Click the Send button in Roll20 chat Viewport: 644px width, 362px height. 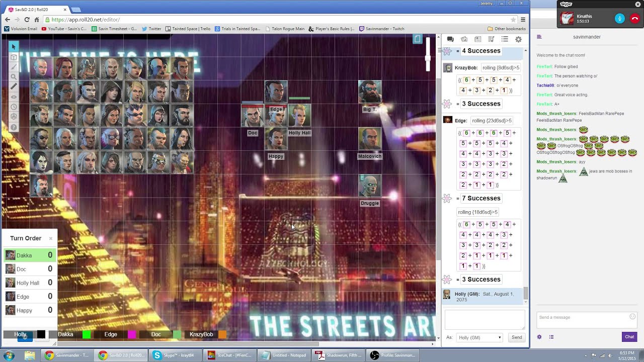coord(517,337)
